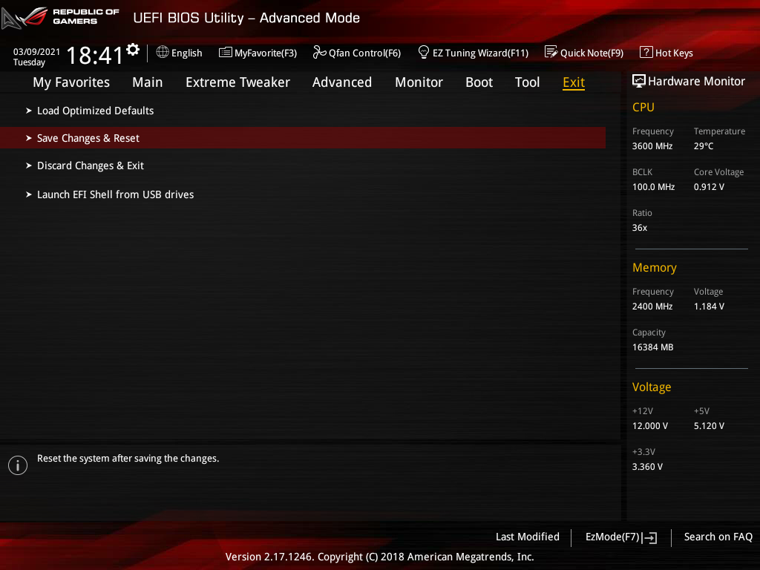This screenshot has height=570, width=760.
Task: Click the globe language icon
Action: click(x=162, y=52)
